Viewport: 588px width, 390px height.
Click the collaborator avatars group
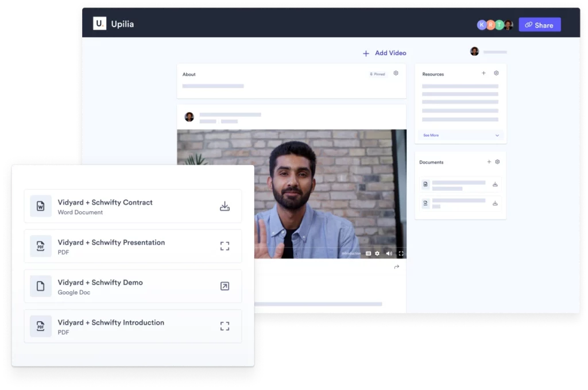[494, 25]
